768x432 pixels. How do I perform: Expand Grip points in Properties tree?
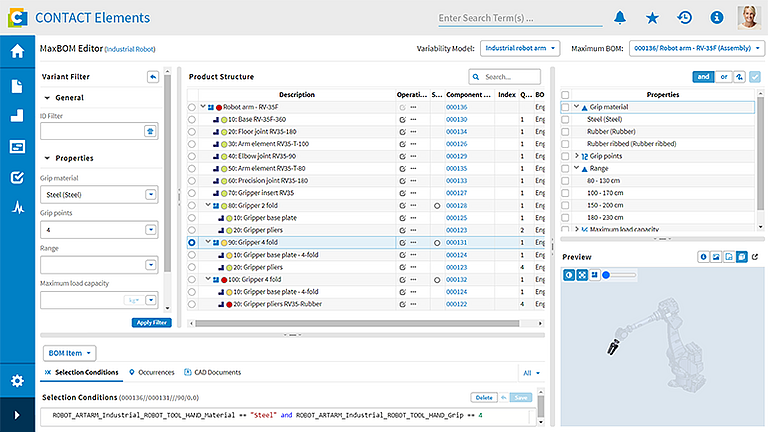576,156
